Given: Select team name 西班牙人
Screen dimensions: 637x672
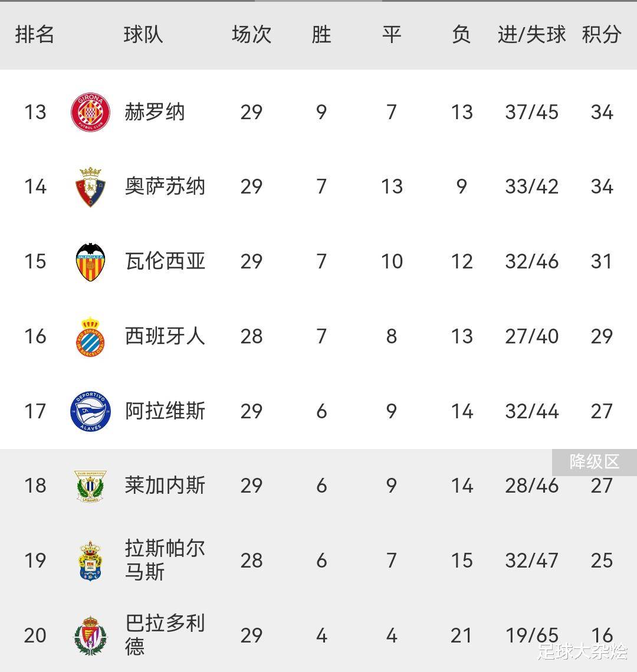Looking at the screenshot, I should pos(165,336).
